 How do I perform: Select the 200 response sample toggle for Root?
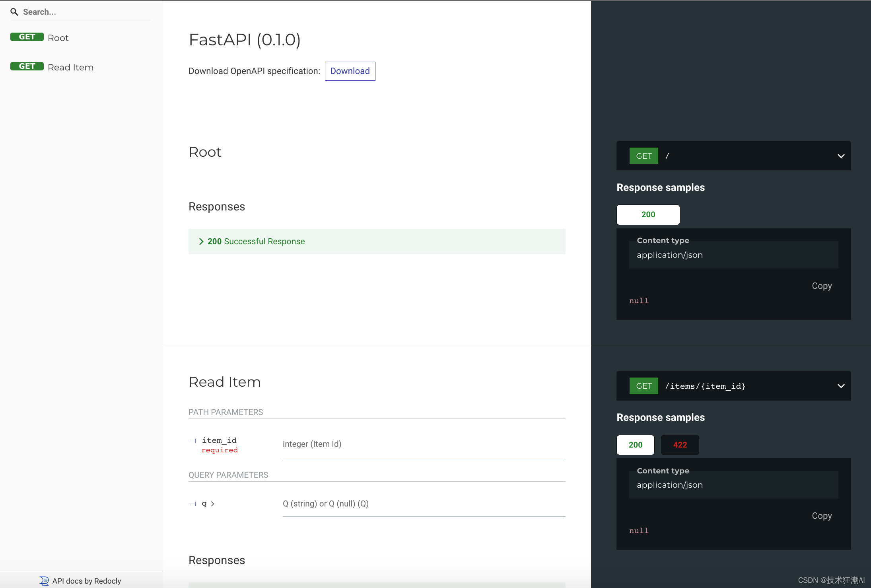coord(647,214)
